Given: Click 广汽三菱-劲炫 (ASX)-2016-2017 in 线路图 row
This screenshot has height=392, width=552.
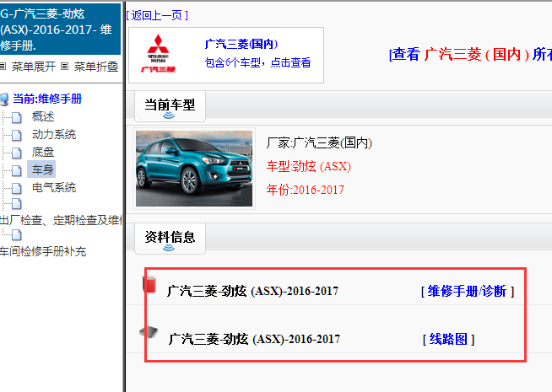Looking at the screenshot, I should click(x=254, y=339).
